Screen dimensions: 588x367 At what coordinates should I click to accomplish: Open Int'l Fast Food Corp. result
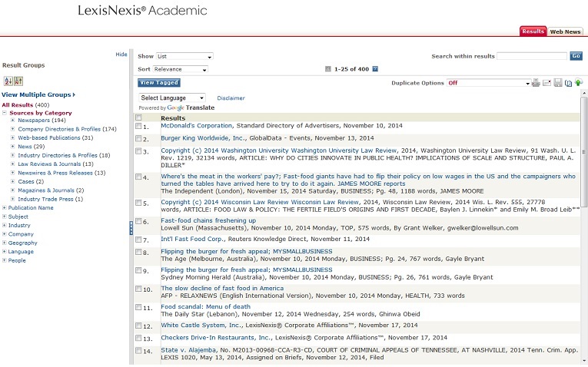[193, 239]
